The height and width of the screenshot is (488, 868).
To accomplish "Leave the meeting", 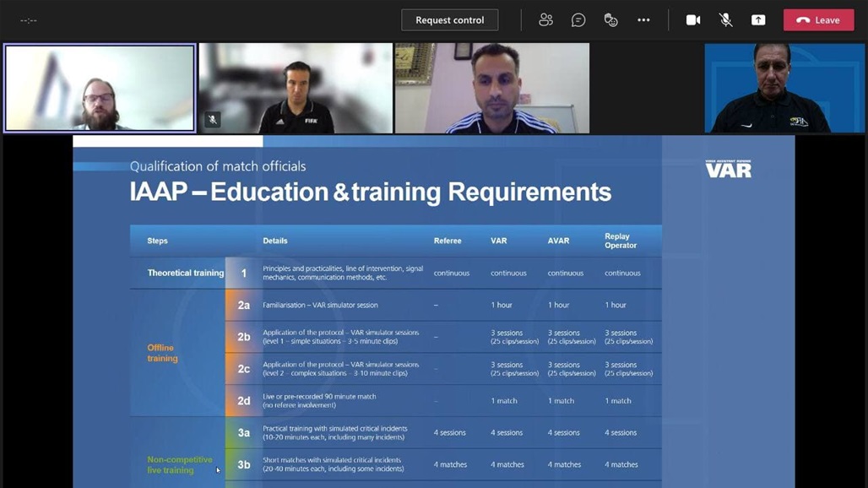I will point(818,20).
